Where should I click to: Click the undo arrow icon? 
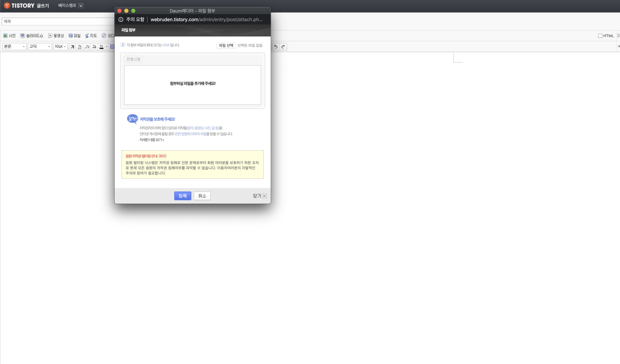click(276, 47)
